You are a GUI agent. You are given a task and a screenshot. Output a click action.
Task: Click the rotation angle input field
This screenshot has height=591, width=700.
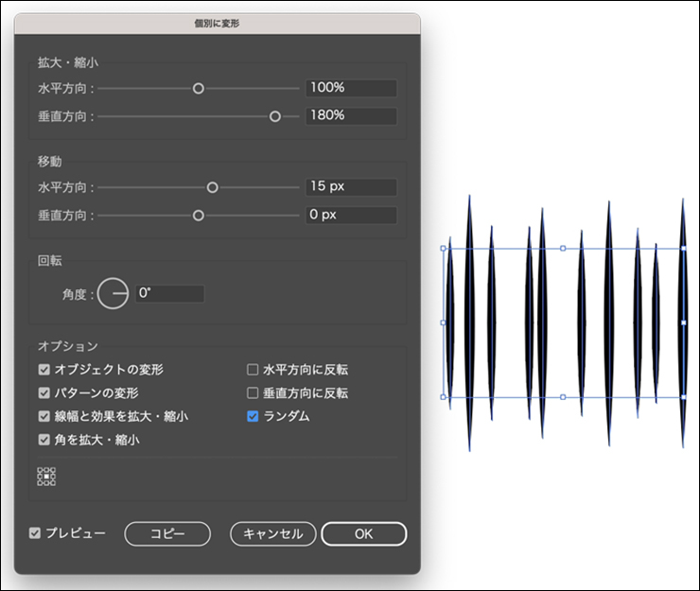[169, 294]
